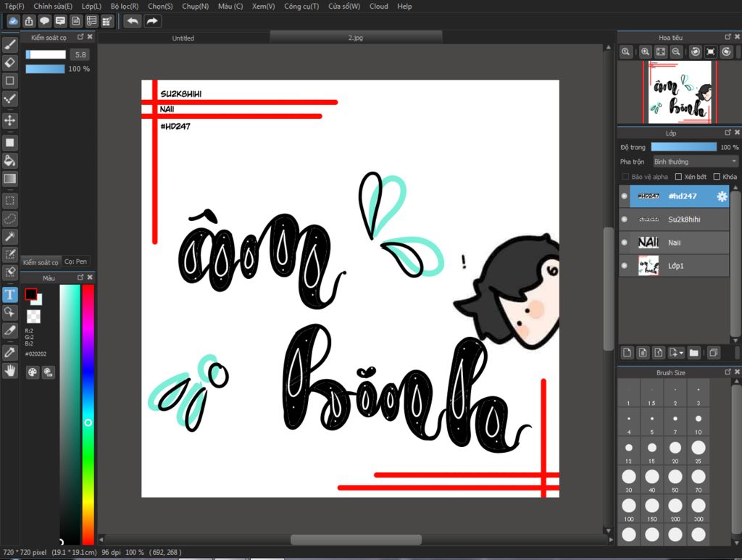Select the Eyedropper tool

click(10, 352)
